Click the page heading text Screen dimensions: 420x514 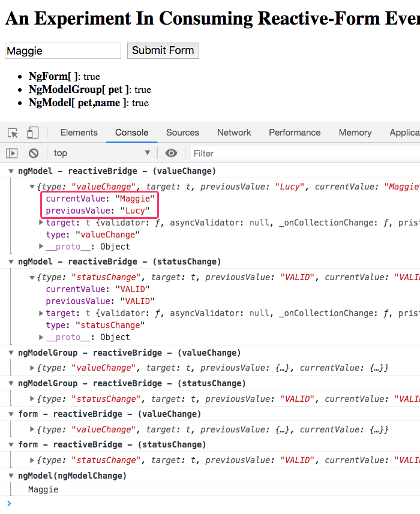click(x=212, y=19)
